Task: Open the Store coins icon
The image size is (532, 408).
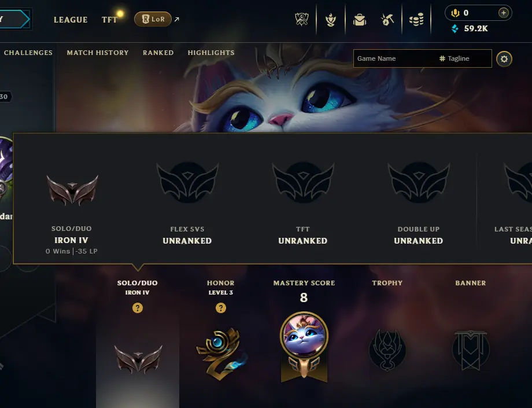Action: [416, 20]
